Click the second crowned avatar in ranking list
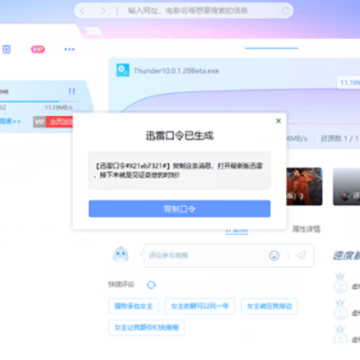This screenshot has height=360, width=360. tap(340, 309)
